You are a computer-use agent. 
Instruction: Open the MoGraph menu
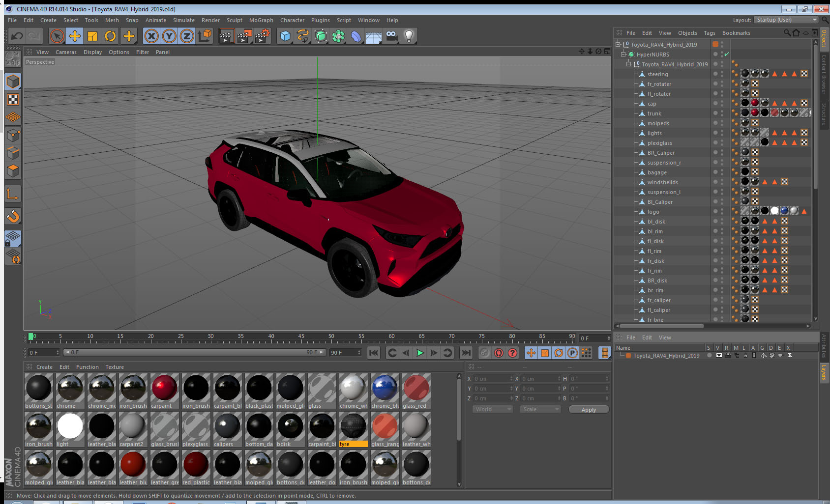(261, 20)
